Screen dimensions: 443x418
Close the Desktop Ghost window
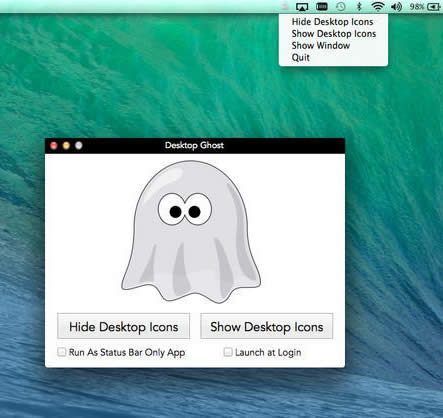pyautogui.click(x=54, y=145)
